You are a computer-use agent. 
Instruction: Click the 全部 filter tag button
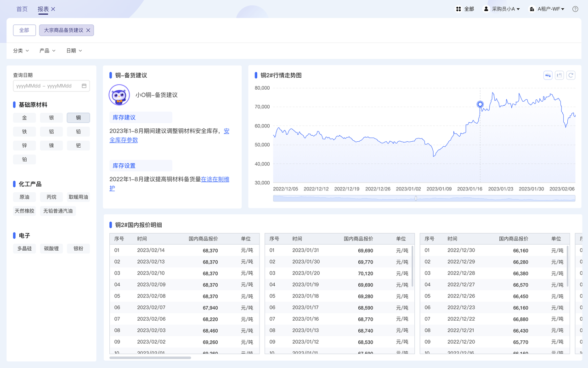click(24, 30)
